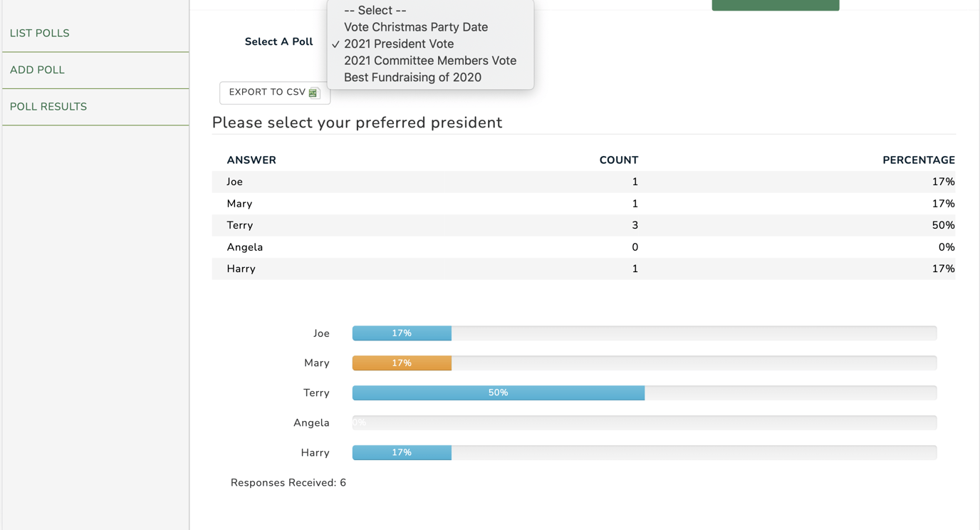The height and width of the screenshot is (530, 980).
Task: Switch to POLL RESULTS view
Action: (48, 106)
